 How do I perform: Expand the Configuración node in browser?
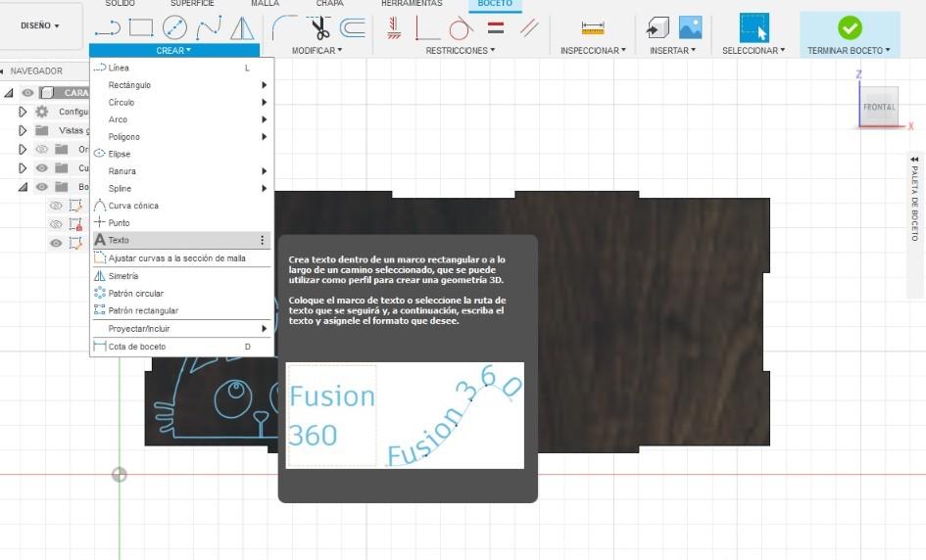click(x=23, y=112)
